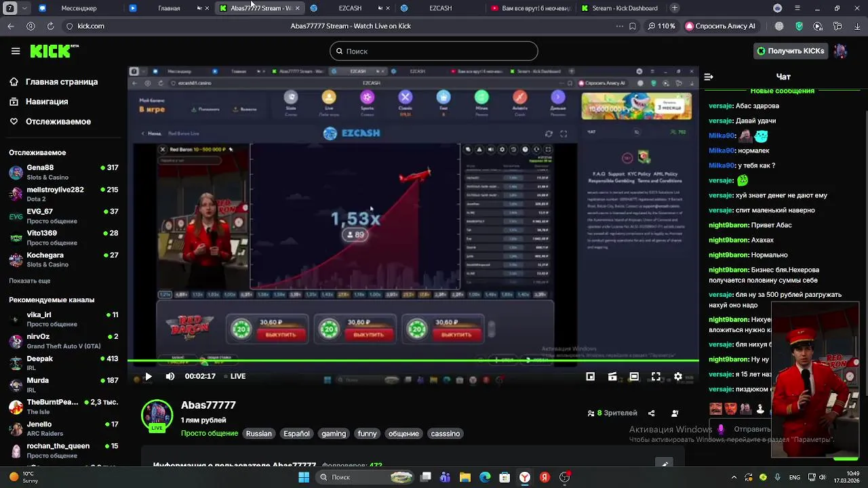Image resolution: width=868 pixels, height=488 pixels.
Task: Share the Abas77777 stream
Action: (x=651, y=413)
